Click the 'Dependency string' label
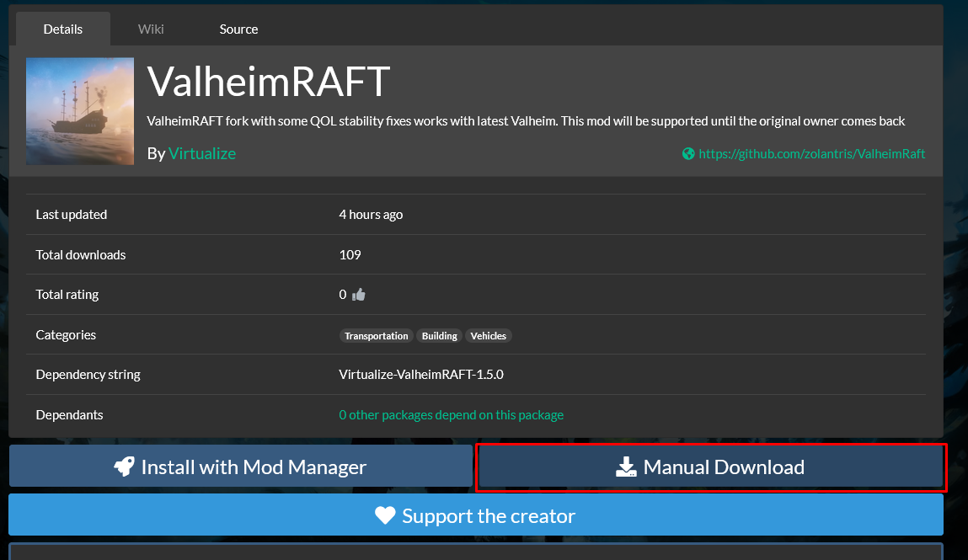This screenshot has width=968, height=560. 88,375
